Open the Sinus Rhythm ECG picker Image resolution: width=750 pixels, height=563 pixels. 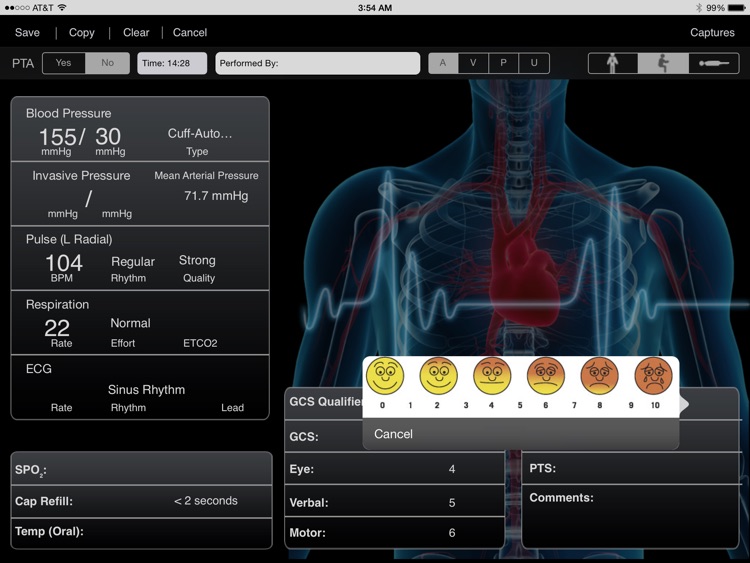pyautogui.click(x=146, y=390)
